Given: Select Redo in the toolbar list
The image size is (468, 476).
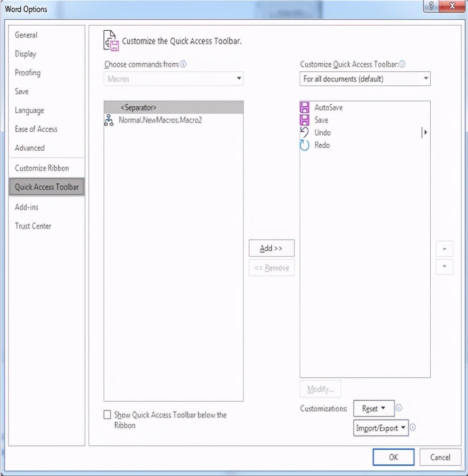Looking at the screenshot, I should tap(365, 145).
